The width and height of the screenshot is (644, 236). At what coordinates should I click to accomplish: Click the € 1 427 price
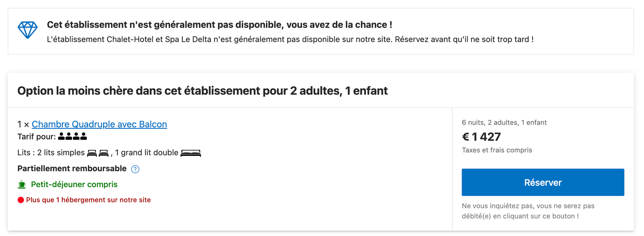click(x=481, y=137)
